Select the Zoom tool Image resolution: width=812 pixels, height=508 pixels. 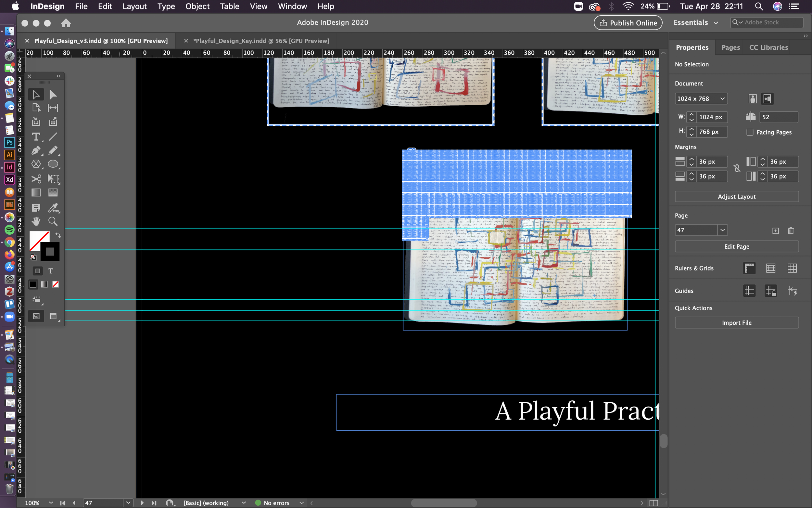pyautogui.click(x=53, y=221)
